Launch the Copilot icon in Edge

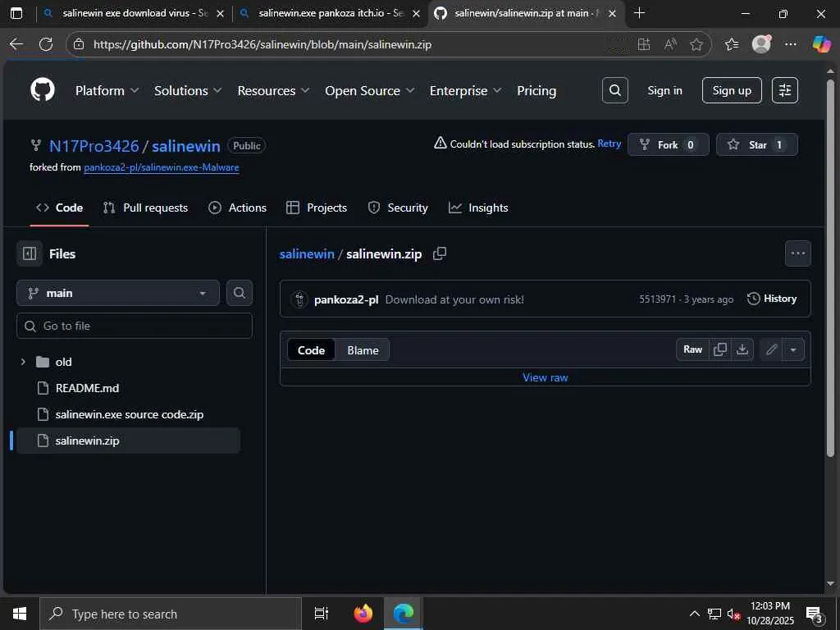pos(821,44)
